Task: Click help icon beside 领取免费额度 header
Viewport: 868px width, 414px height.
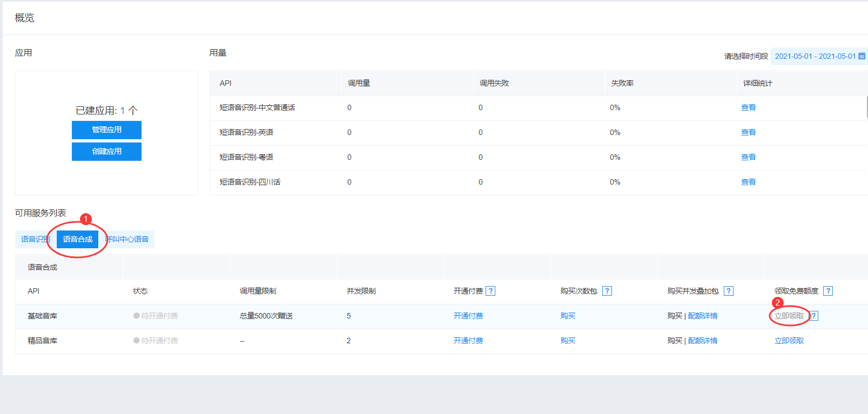Action: 828,291
